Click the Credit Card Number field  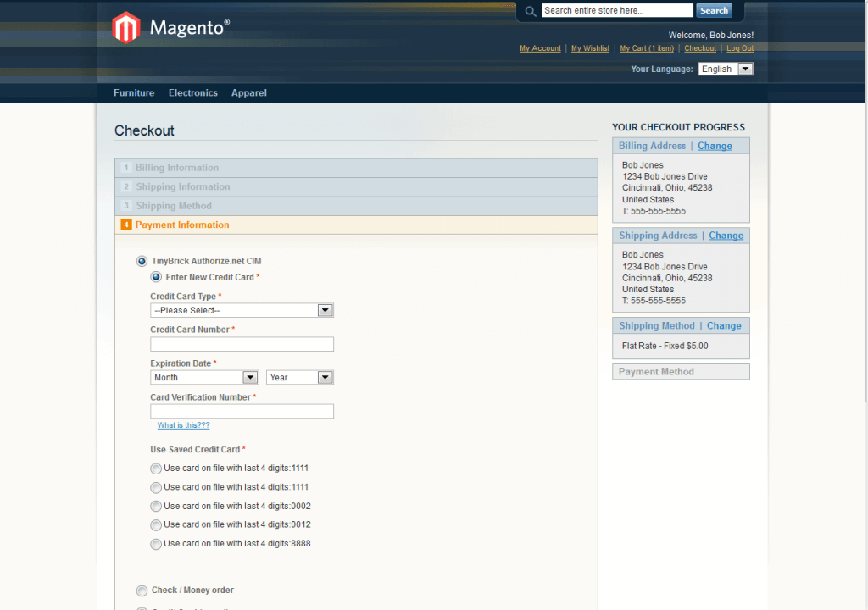click(x=242, y=344)
